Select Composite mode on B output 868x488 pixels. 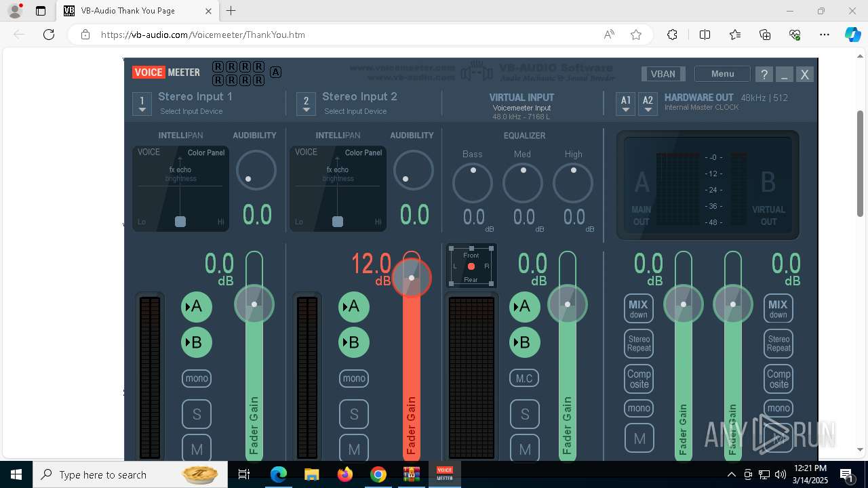tap(778, 379)
